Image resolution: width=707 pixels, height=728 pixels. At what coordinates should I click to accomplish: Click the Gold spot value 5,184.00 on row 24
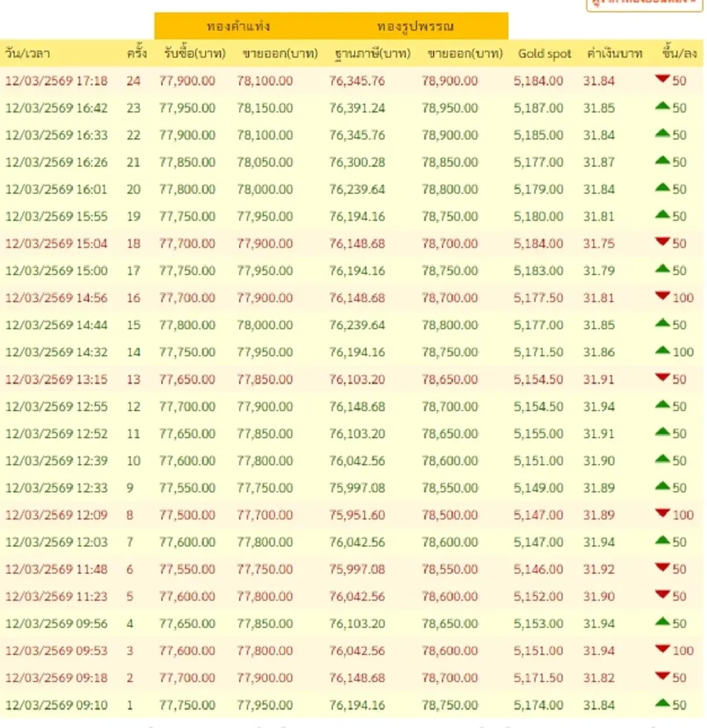(538, 81)
